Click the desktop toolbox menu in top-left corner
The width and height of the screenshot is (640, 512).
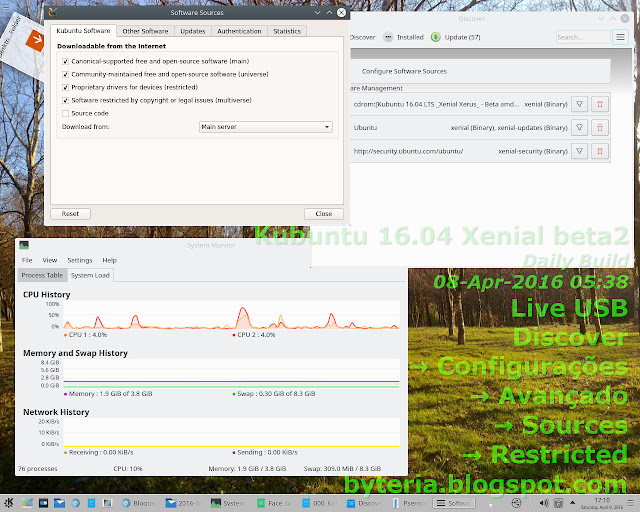(5, 7)
